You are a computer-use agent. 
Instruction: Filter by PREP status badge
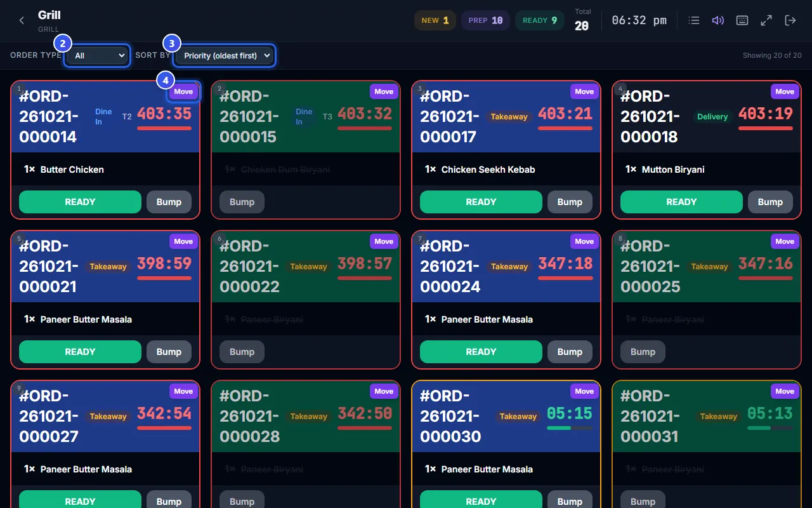pos(485,20)
